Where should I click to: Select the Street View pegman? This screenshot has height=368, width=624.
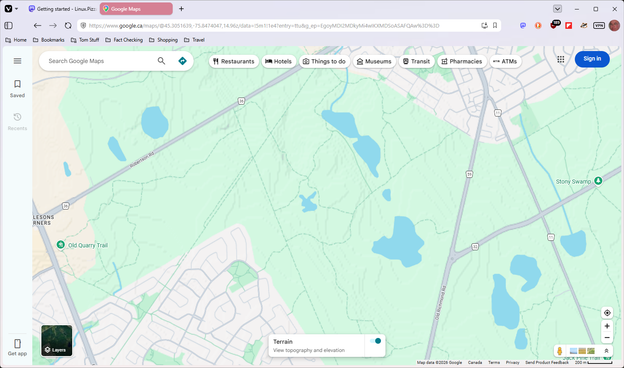pos(560,351)
